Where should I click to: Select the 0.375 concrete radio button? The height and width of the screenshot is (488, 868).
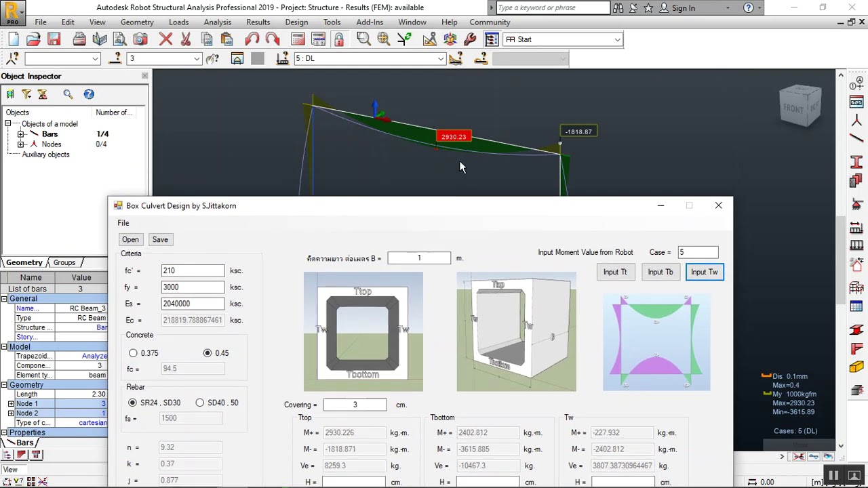coord(133,353)
